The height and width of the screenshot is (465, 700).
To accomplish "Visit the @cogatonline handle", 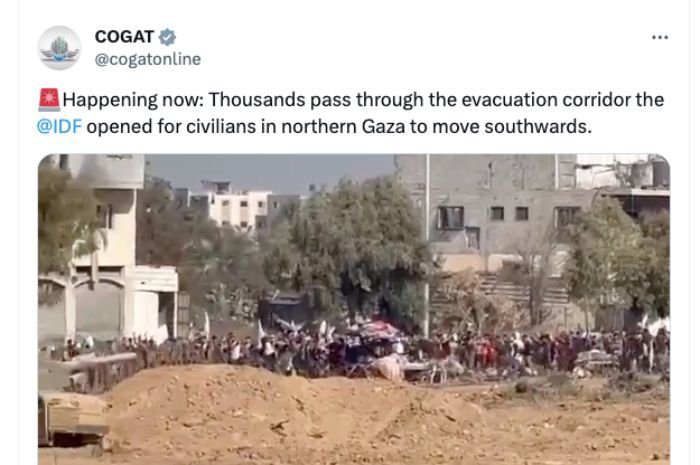I will (148, 59).
